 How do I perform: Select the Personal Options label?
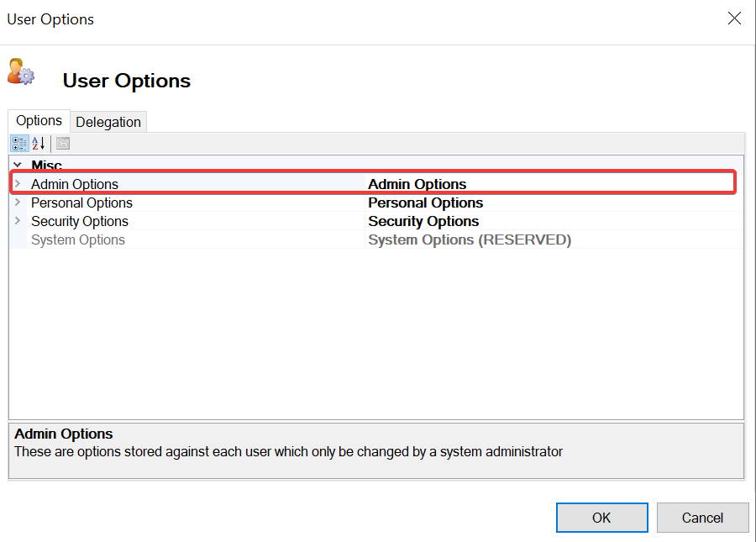point(81,203)
